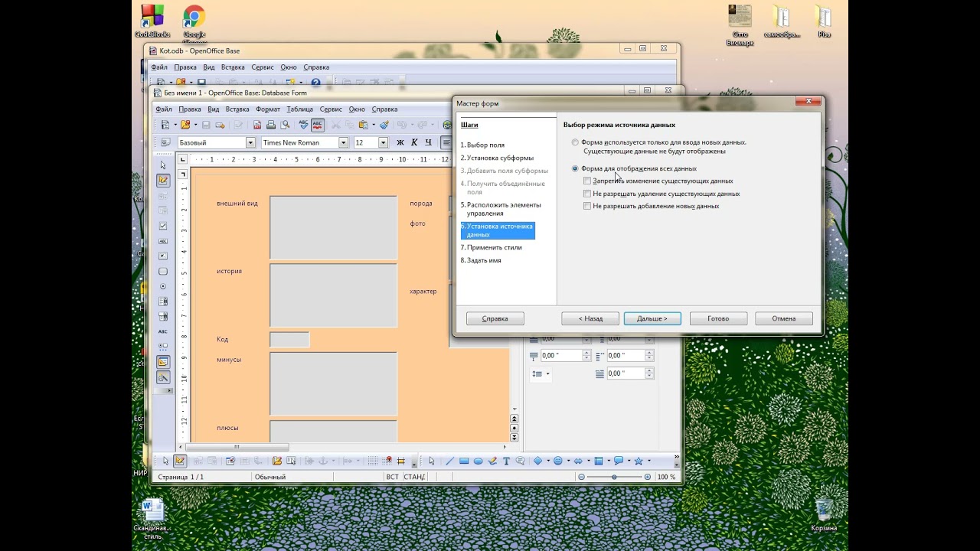Image resolution: width=980 pixels, height=551 pixels.
Task: Select the Freeform Line drawing tool
Action: pyautogui.click(x=492, y=461)
